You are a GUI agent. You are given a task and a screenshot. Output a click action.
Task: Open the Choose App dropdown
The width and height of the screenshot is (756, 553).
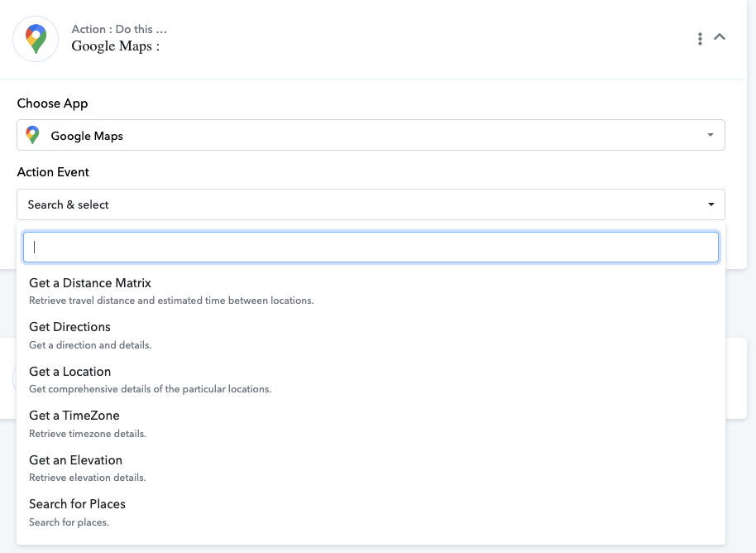(371, 135)
